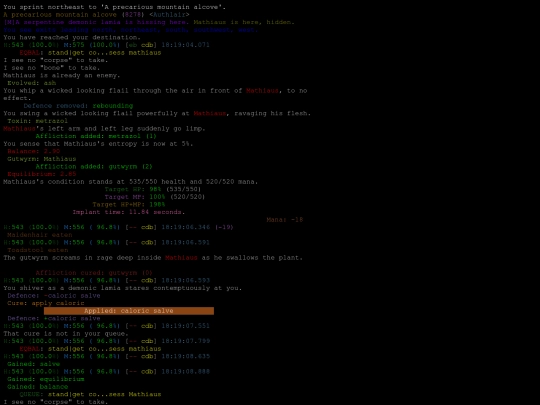
Task: Click "You have reached your destination."
Action: point(72,37)
